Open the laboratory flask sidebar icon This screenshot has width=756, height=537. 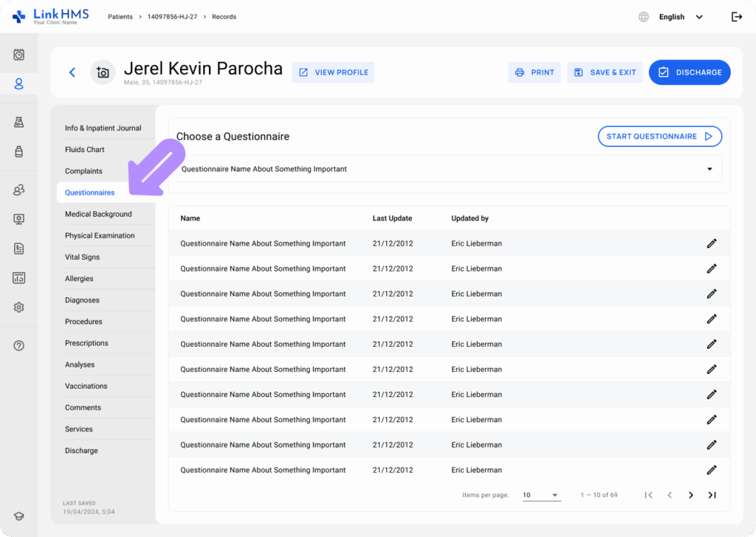point(19,122)
